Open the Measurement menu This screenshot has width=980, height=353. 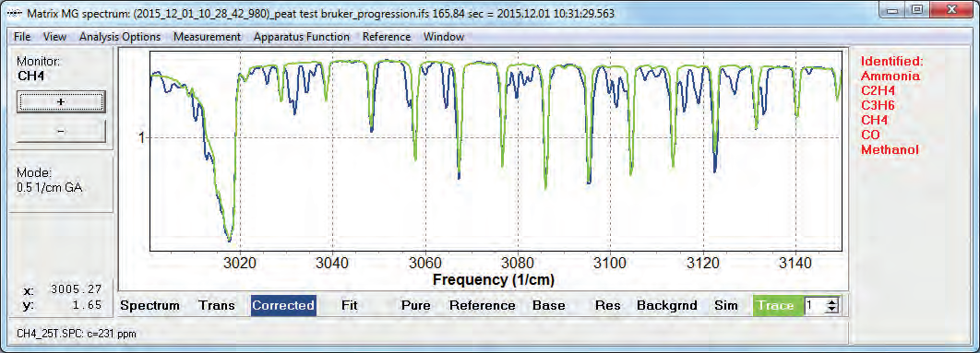207,37
